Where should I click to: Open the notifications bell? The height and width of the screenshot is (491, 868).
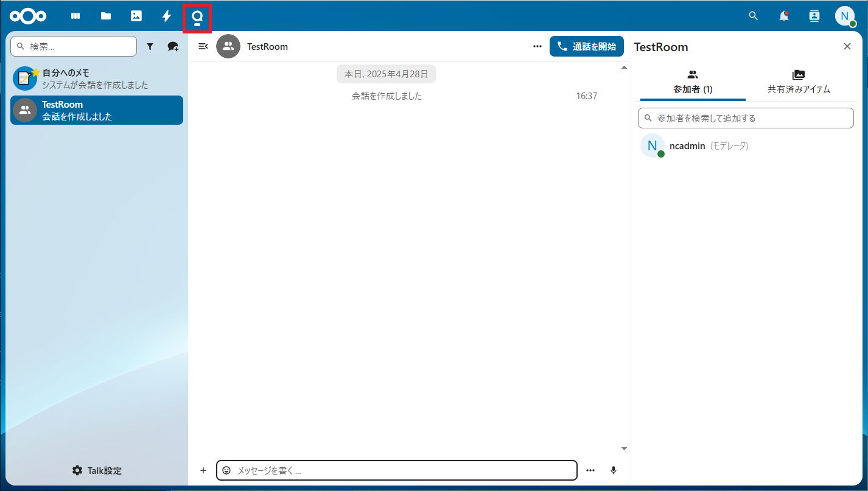tap(784, 16)
